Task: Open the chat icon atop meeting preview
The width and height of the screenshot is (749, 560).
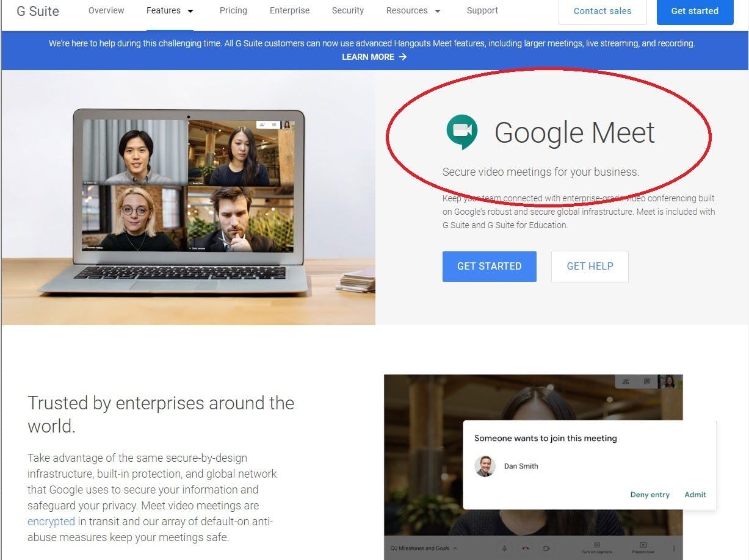Action: click(647, 382)
